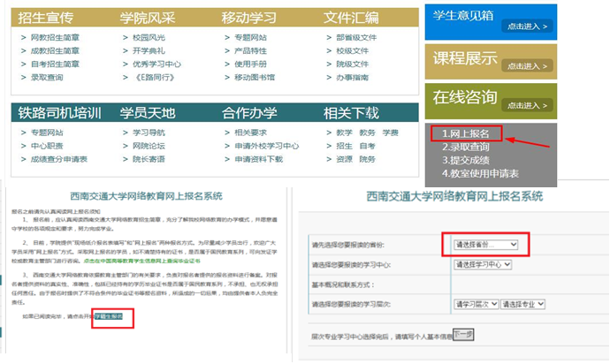
Task: Open 请选择学习中心 dropdown
Action: [x=483, y=265]
